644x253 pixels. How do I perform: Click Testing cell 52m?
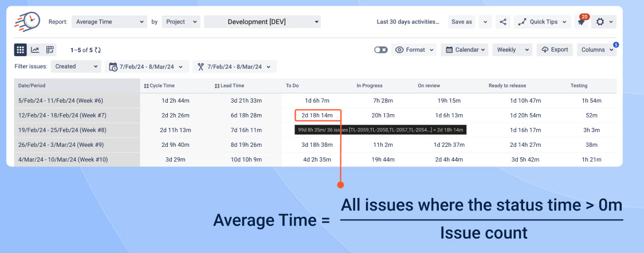(592, 115)
